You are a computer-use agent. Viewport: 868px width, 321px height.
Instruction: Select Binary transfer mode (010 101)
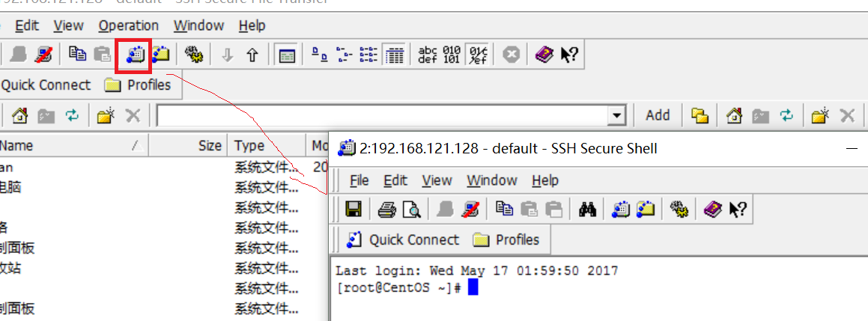coord(452,54)
